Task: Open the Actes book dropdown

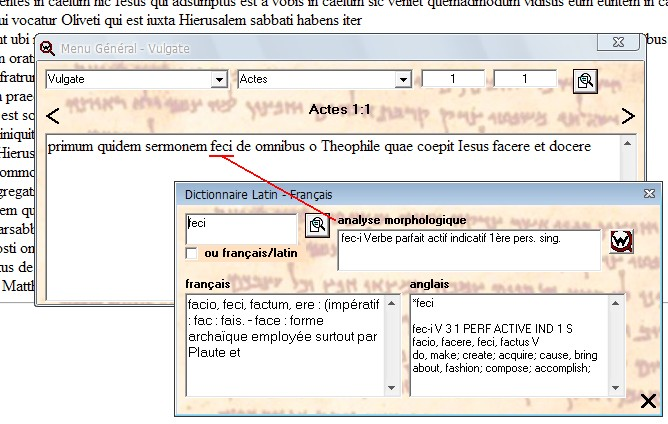Action: [403, 80]
